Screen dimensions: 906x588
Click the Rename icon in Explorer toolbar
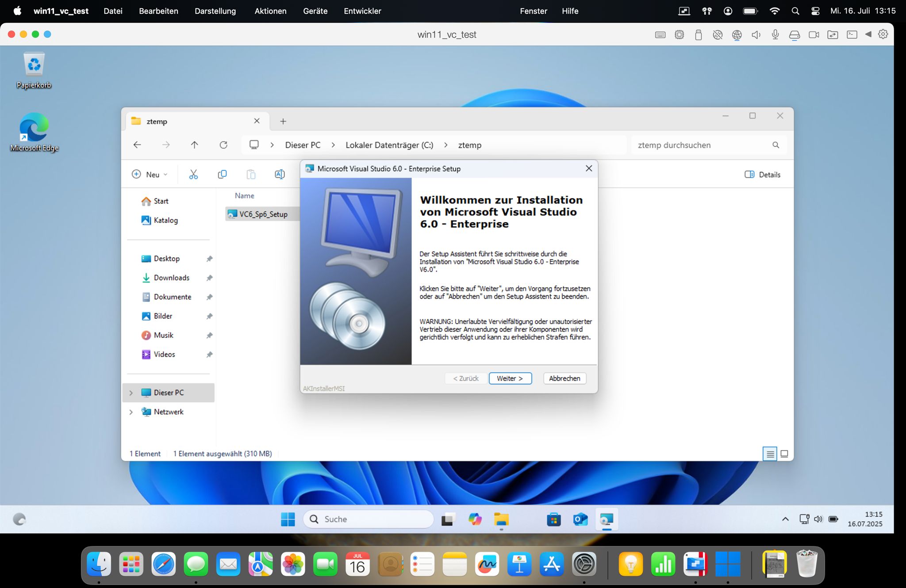(x=280, y=174)
